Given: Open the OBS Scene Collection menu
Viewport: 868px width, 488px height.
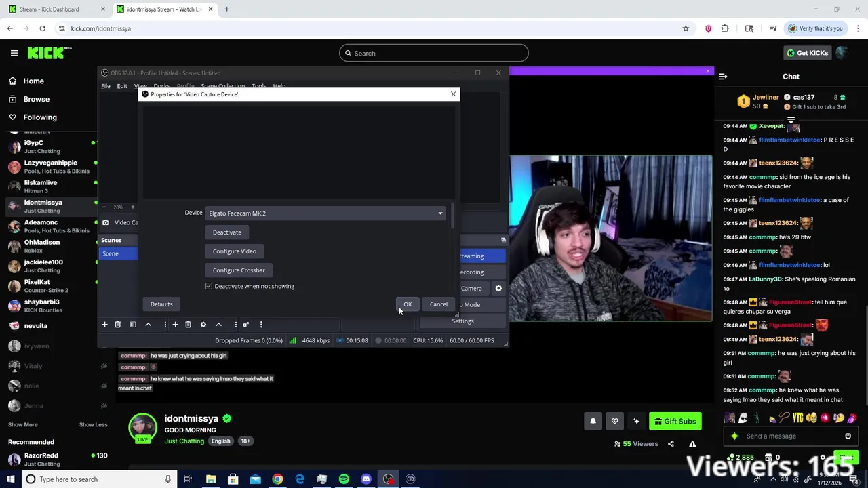Looking at the screenshot, I should (222, 86).
